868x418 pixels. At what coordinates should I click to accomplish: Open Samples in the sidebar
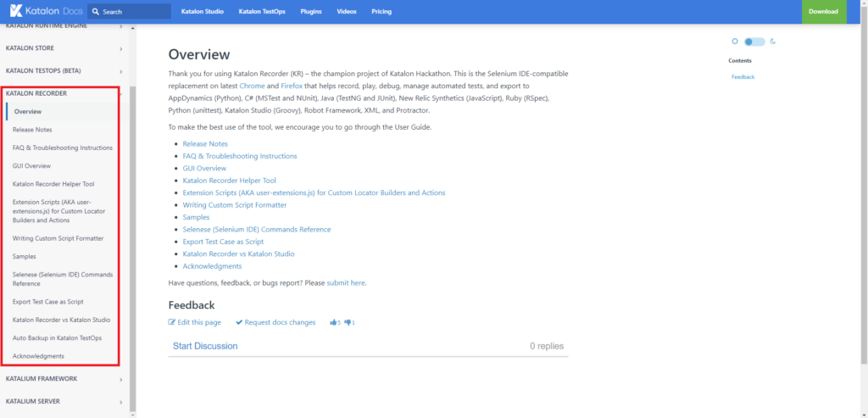tap(25, 257)
